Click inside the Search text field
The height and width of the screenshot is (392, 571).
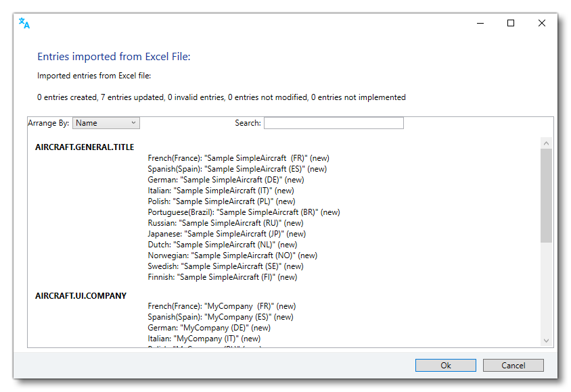(333, 122)
